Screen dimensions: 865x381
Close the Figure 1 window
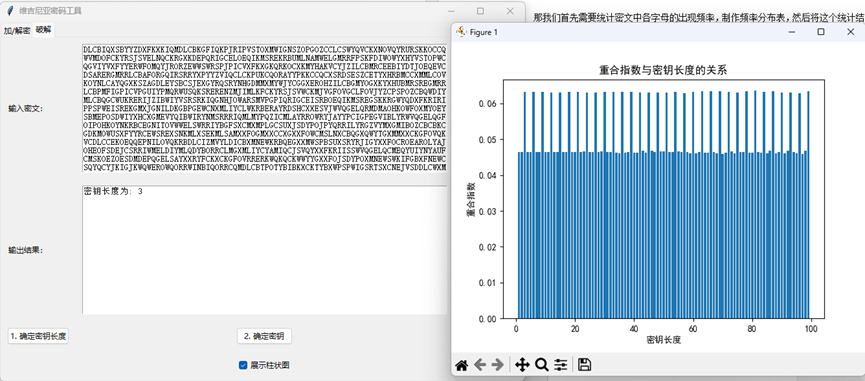click(x=850, y=32)
